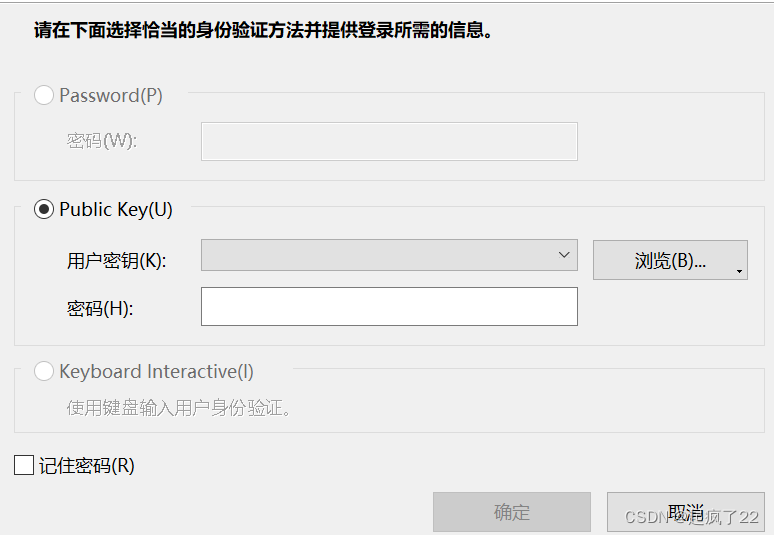
Task: Click the Keyboard Interactive(I) label text
Action: [x=156, y=372]
